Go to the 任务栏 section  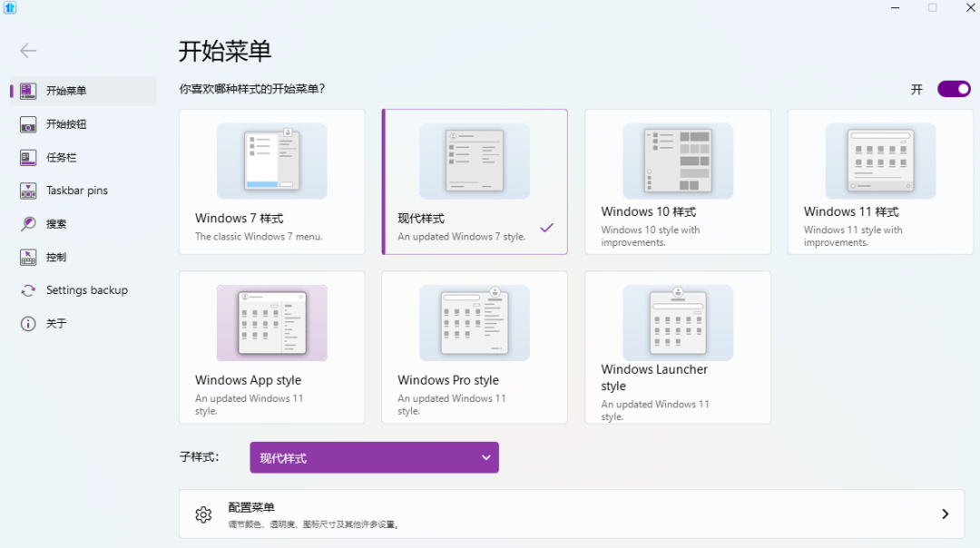[x=83, y=158]
